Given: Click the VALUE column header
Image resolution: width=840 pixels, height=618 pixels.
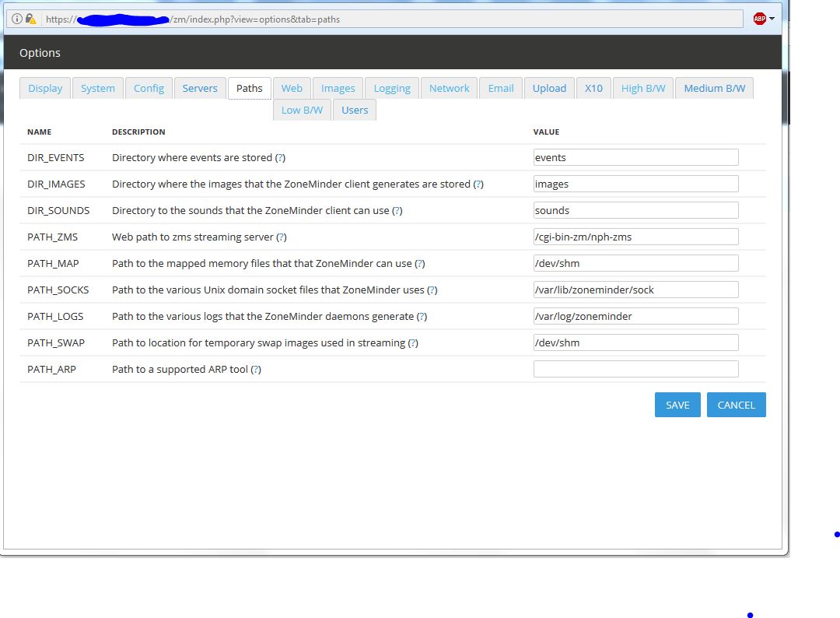Looking at the screenshot, I should [547, 132].
